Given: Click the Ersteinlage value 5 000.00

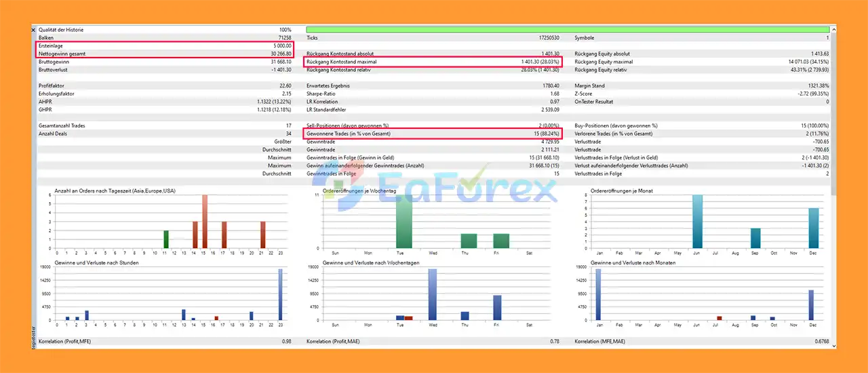Looking at the screenshot, I should coord(280,45).
